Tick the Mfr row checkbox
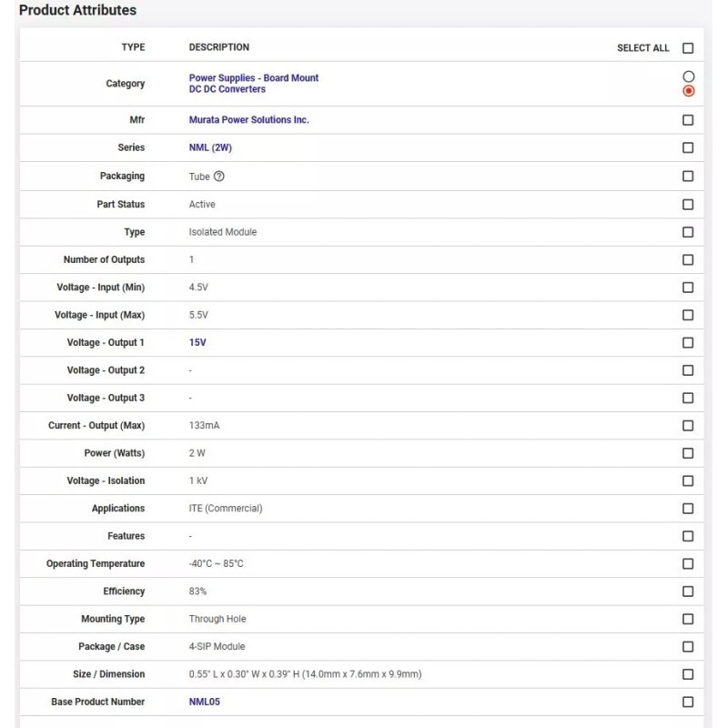This screenshot has width=728, height=728. coord(688,120)
